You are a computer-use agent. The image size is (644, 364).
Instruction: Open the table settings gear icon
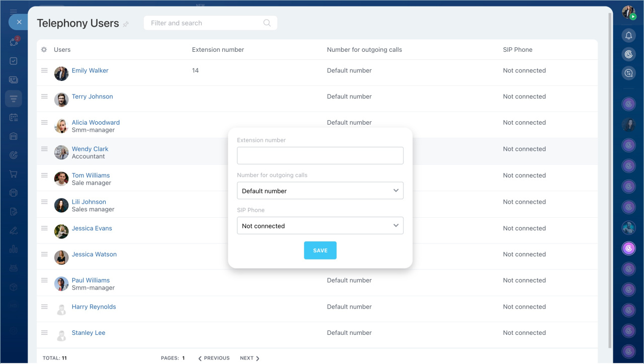pyautogui.click(x=44, y=50)
